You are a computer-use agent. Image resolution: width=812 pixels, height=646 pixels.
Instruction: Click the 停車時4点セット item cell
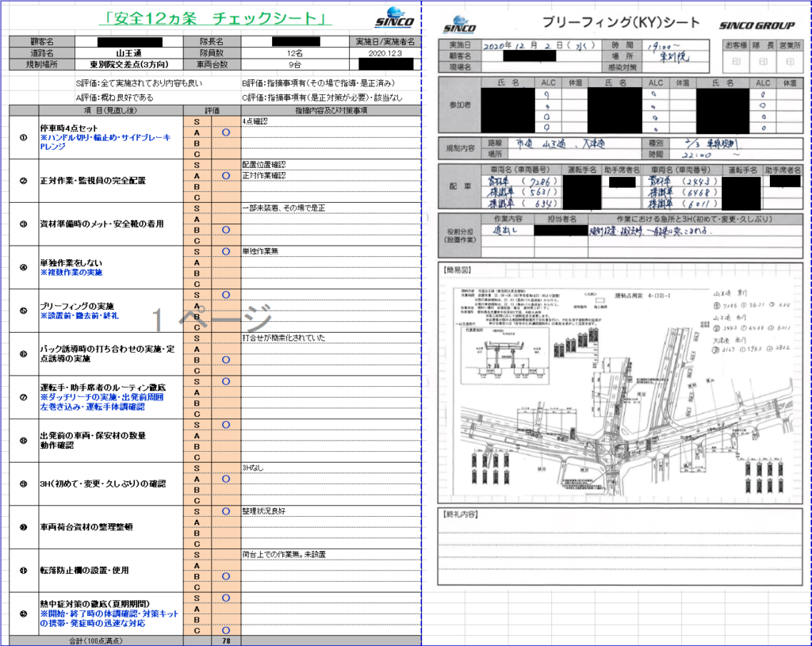111,137
